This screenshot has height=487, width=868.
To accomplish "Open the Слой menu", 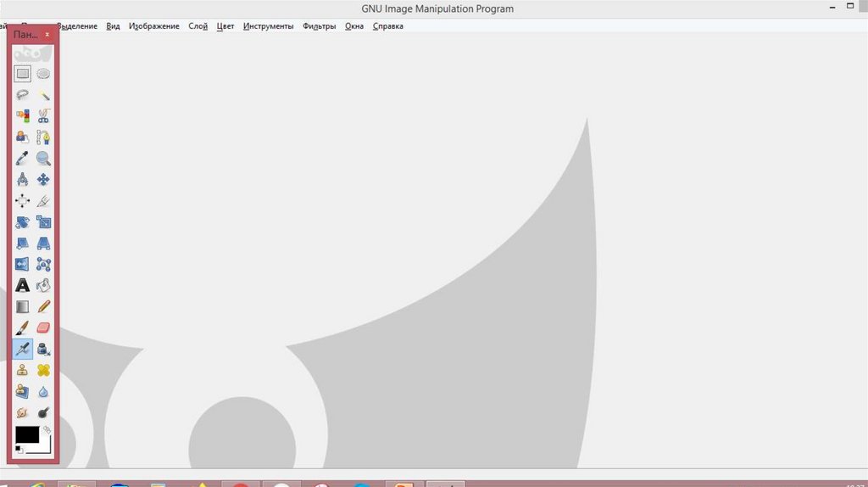I will click(x=198, y=26).
